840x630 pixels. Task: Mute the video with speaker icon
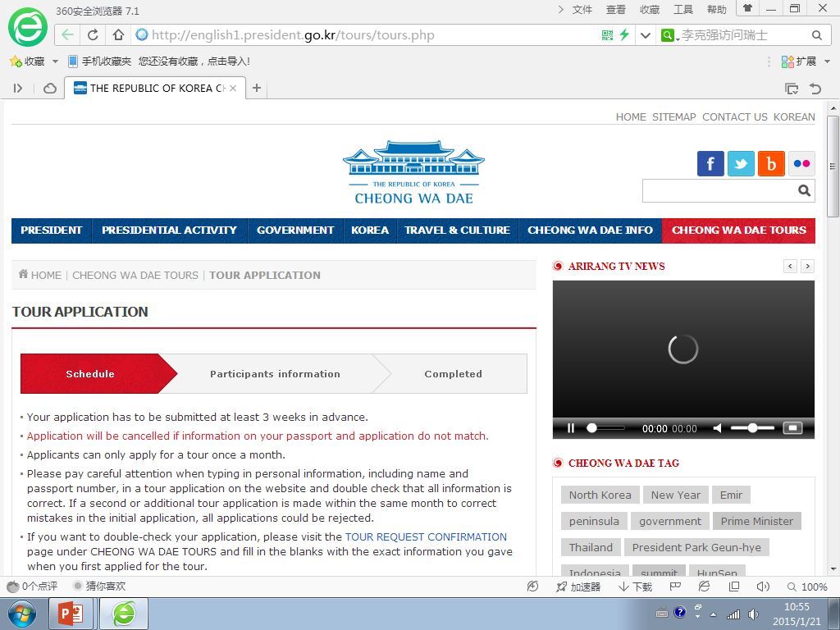pos(718,428)
